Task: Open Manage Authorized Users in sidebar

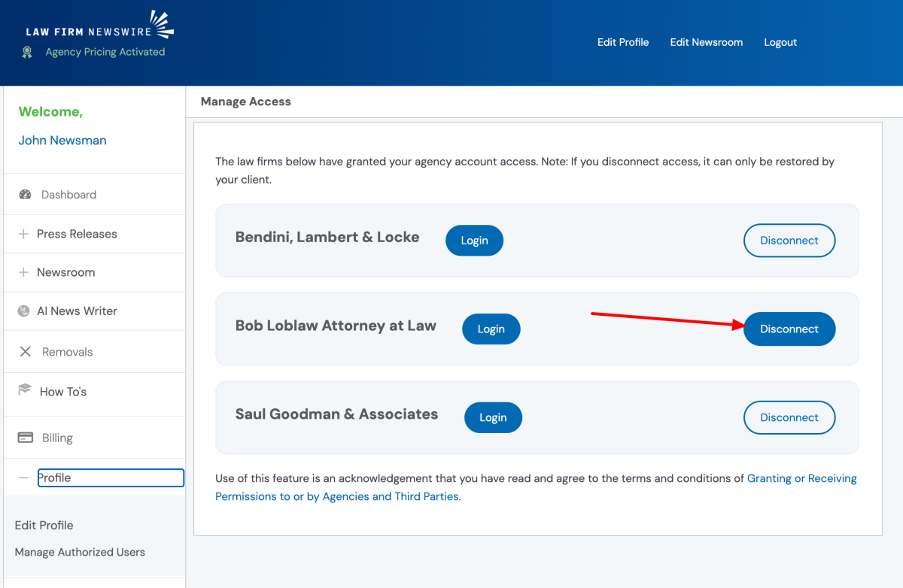Action: tap(80, 552)
